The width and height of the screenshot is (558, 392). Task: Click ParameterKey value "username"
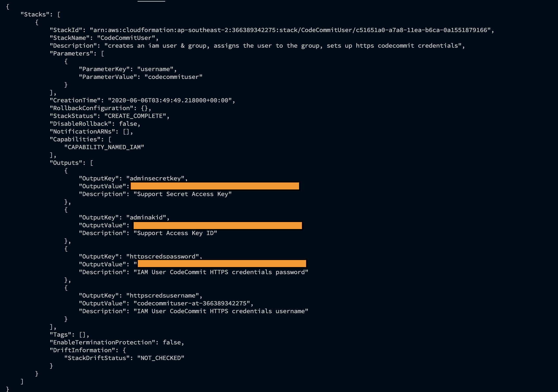click(x=155, y=69)
